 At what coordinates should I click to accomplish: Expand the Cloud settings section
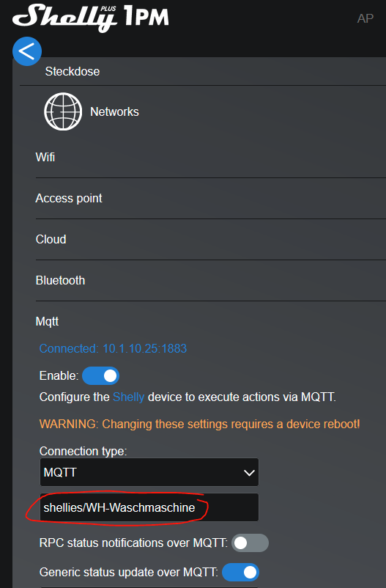[211, 239]
